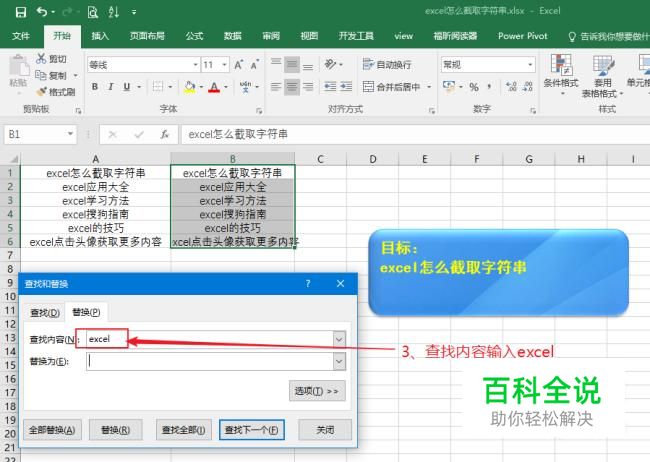Apply the red font color A
Image resolution: width=650 pixels, height=462 pixels.
tap(214, 87)
